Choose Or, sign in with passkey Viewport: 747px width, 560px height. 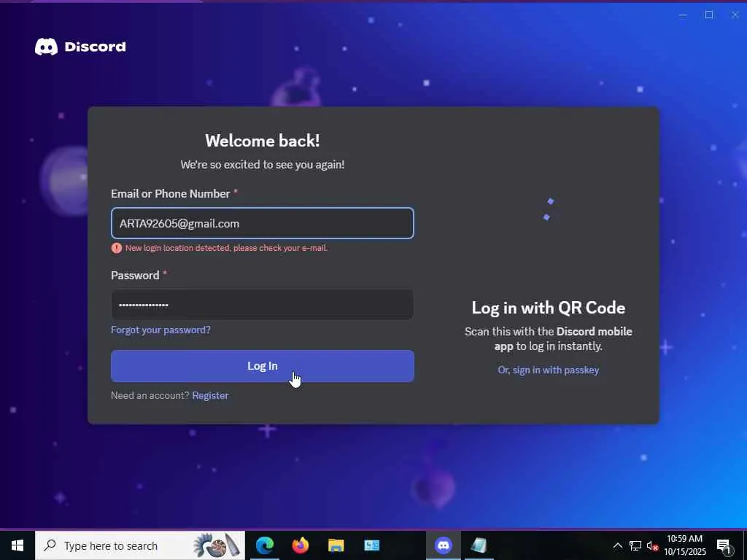pos(549,370)
